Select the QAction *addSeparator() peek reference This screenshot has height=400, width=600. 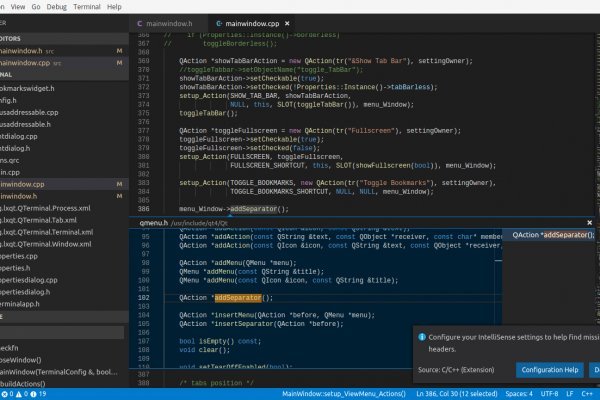coord(552,235)
